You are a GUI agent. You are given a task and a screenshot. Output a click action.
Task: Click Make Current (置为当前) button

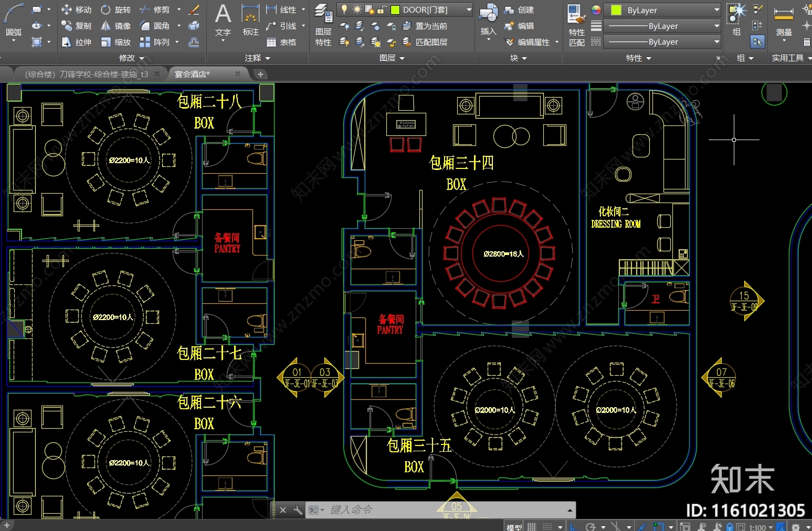pyautogui.click(x=425, y=26)
